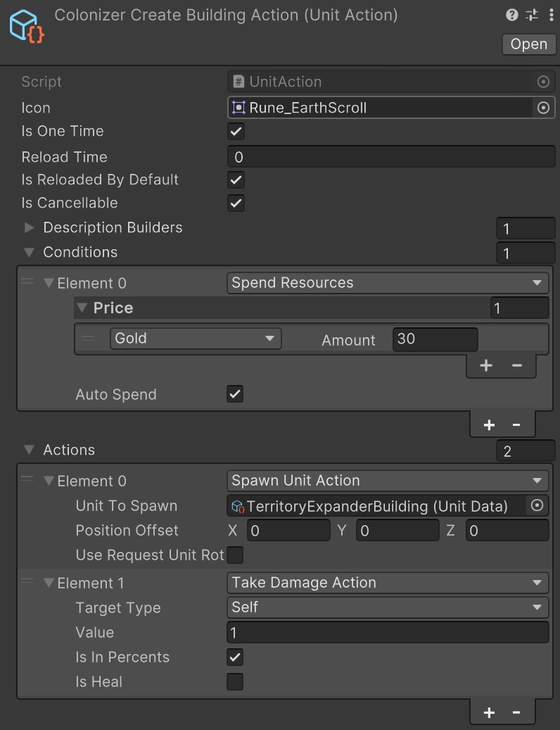Remove a Price entry with minus icon
Viewport: 560px width, 730px height.
517,365
